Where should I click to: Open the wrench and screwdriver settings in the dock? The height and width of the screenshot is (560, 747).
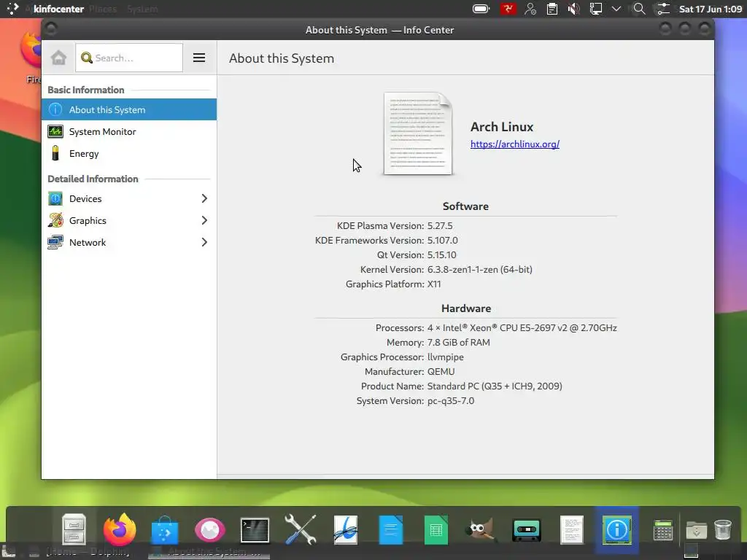coord(300,529)
